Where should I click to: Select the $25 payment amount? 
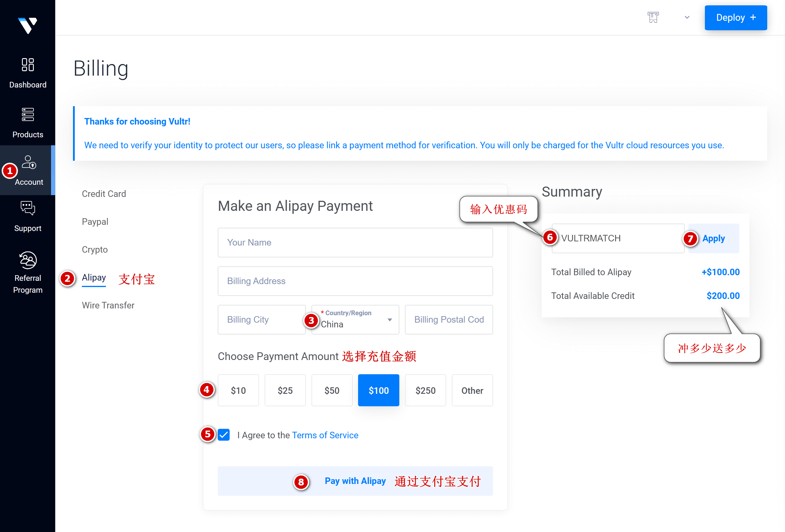[x=285, y=390]
